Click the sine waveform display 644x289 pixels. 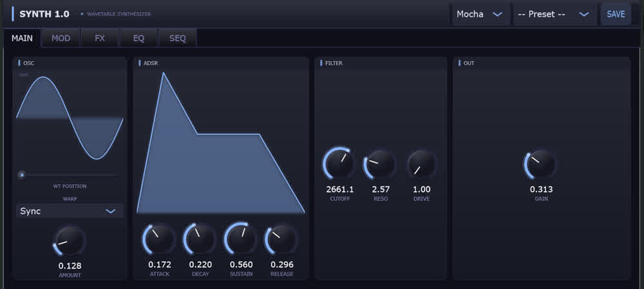[x=70, y=118]
